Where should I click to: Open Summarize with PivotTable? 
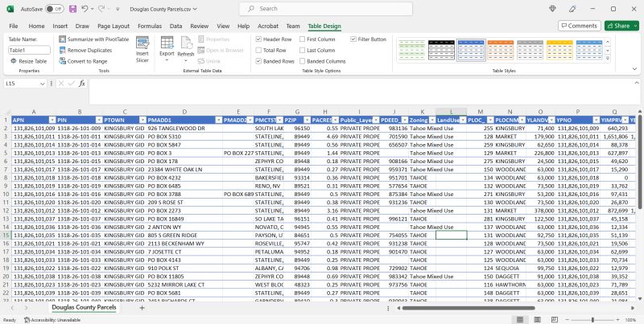coord(94,39)
